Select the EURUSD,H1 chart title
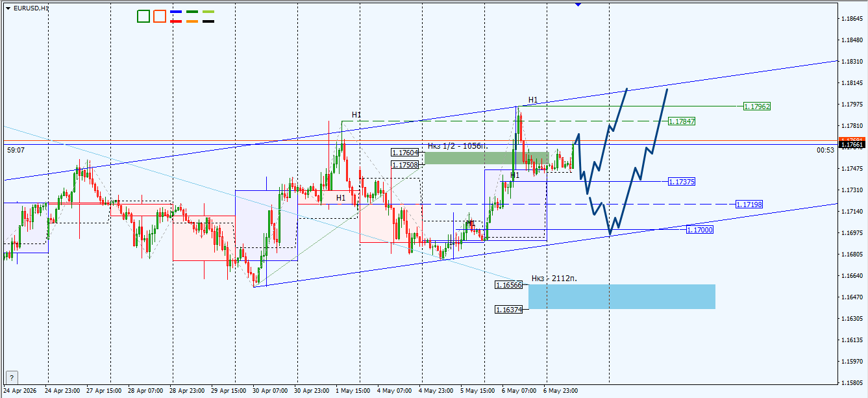Screen dimensions: 868x398 pos(31,8)
